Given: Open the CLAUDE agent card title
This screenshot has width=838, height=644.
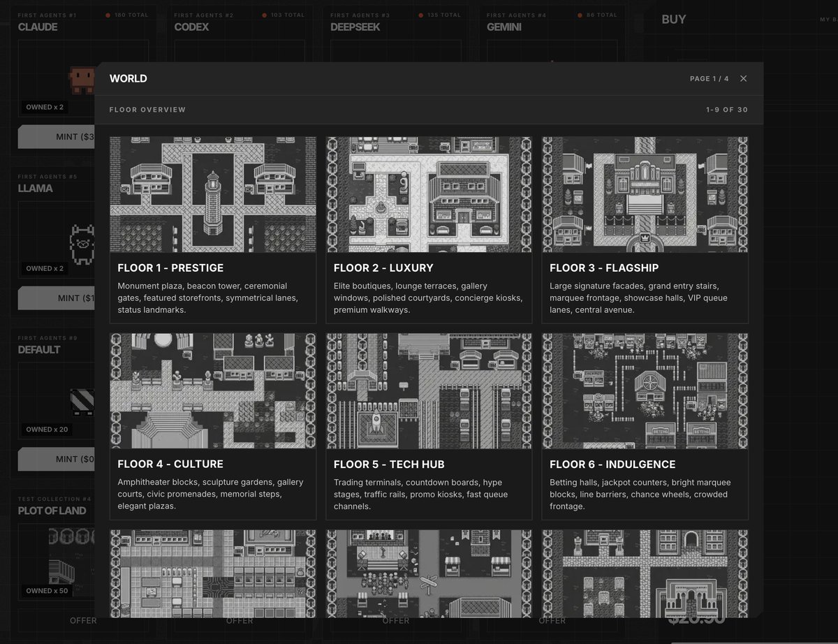Looking at the screenshot, I should pyautogui.click(x=38, y=27).
